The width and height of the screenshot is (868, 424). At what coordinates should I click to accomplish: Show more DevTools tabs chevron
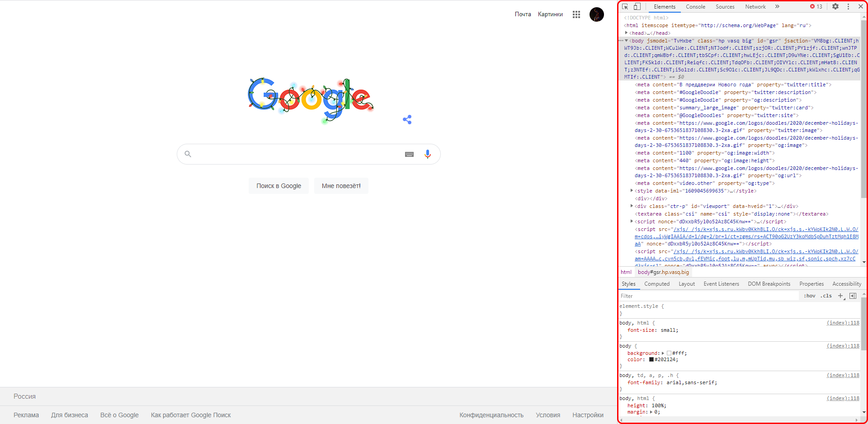[777, 7]
